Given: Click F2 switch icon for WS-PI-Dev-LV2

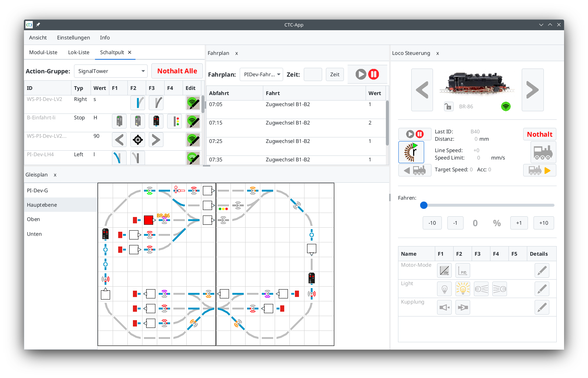Looking at the screenshot, I should (x=138, y=103).
